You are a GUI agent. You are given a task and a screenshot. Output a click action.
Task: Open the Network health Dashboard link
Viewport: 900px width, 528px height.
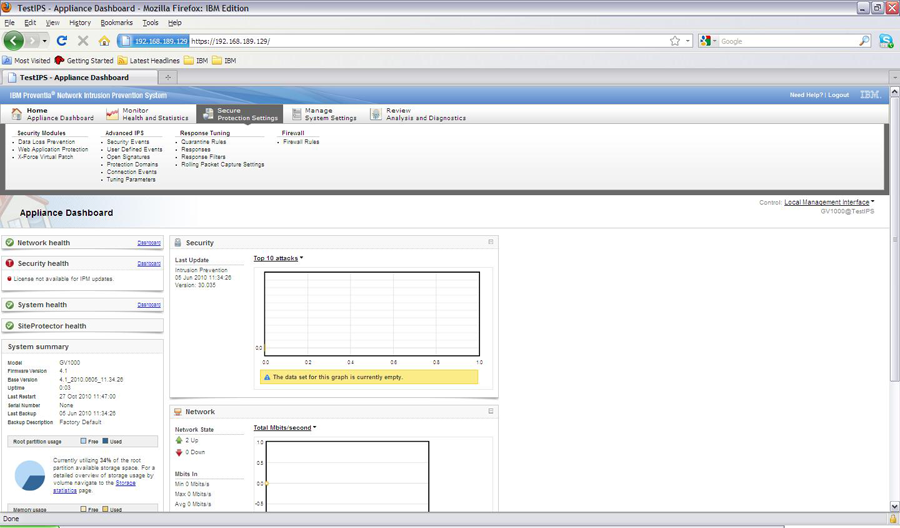click(x=149, y=243)
